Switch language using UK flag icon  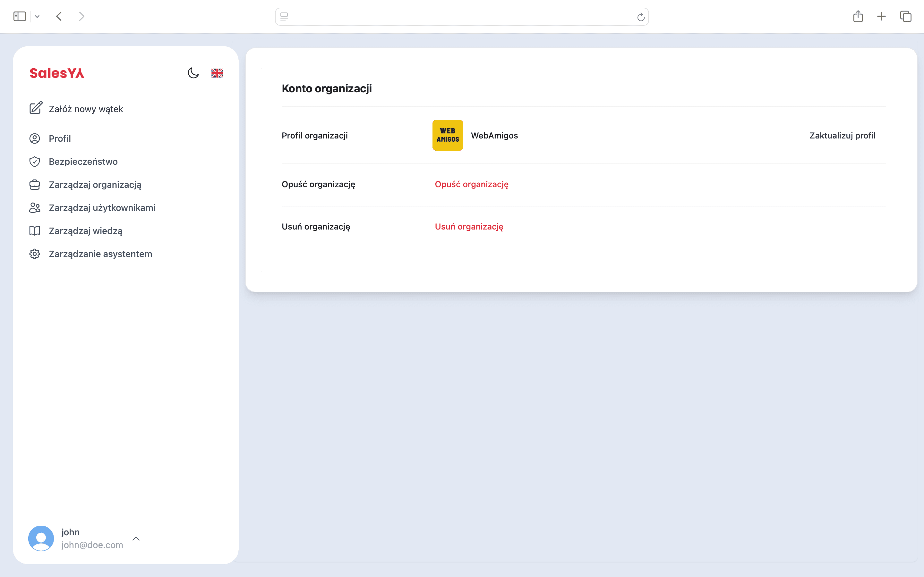217,73
